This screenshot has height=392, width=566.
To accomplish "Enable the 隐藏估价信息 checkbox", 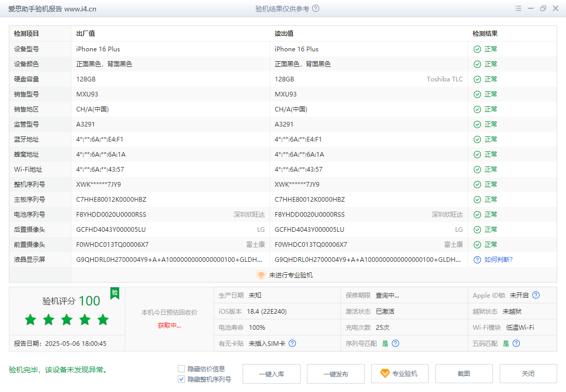I will click(x=181, y=369).
